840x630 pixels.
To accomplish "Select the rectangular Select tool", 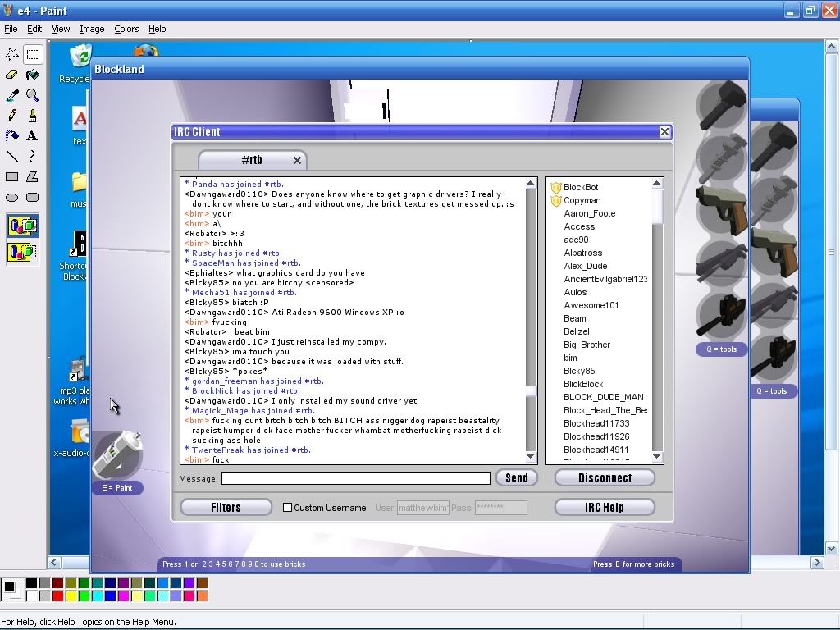I will point(33,54).
